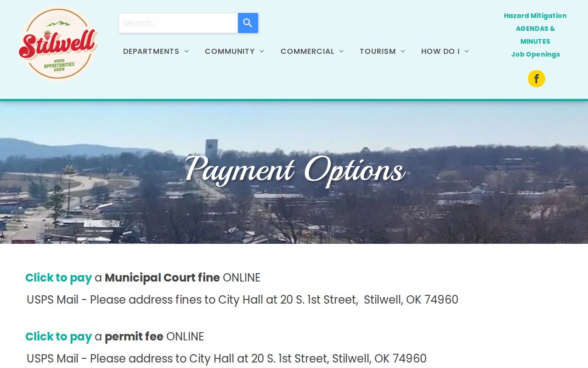Open the Departments menu
The width and height of the screenshot is (588, 368).
(x=156, y=51)
